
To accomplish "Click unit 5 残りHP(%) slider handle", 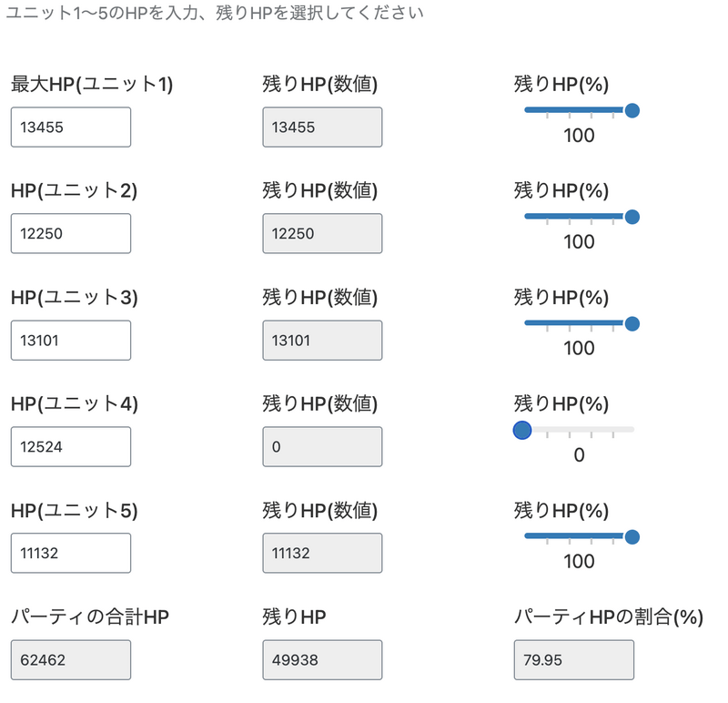I will [x=632, y=536].
